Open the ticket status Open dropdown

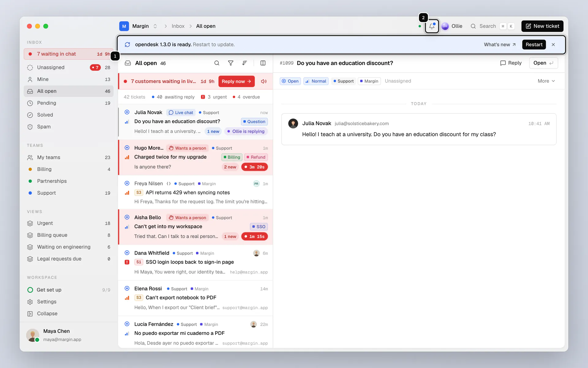click(543, 63)
